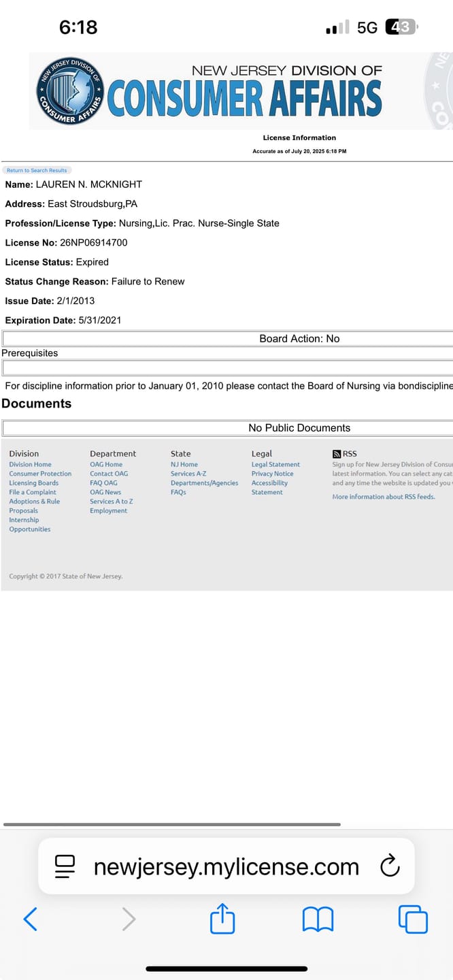Open More information about RSS feeds
This screenshot has width=453, height=980.
[x=384, y=497]
